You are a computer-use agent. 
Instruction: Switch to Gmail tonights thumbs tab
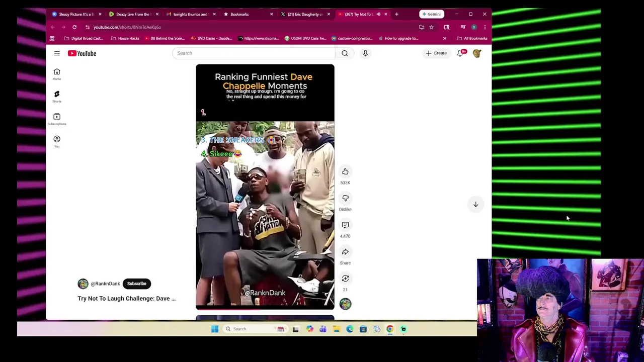coord(190,14)
